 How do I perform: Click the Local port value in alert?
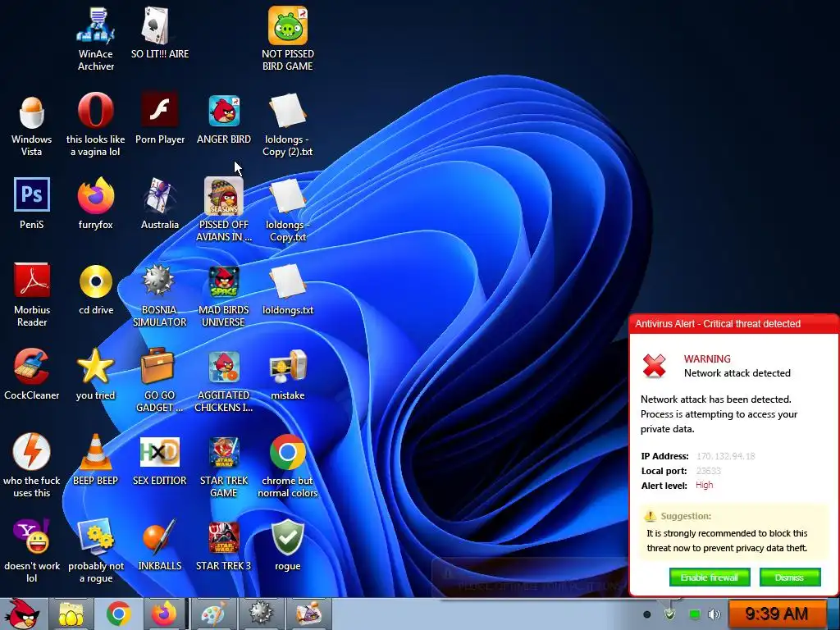point(708,470)
